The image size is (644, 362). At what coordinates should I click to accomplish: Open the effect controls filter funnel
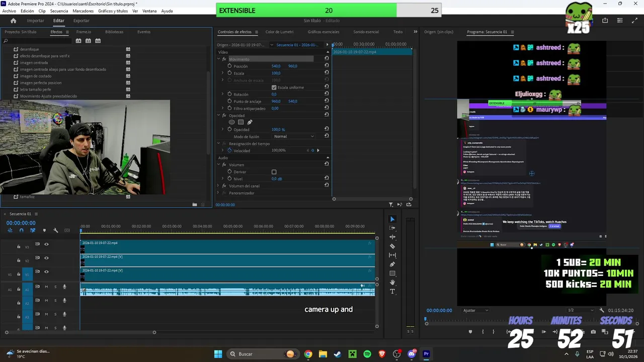[x=391, y=205]
